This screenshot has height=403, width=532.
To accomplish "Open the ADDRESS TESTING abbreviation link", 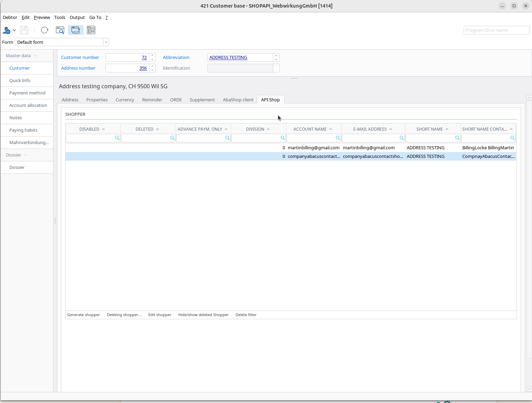I will (x=228, y=58).
